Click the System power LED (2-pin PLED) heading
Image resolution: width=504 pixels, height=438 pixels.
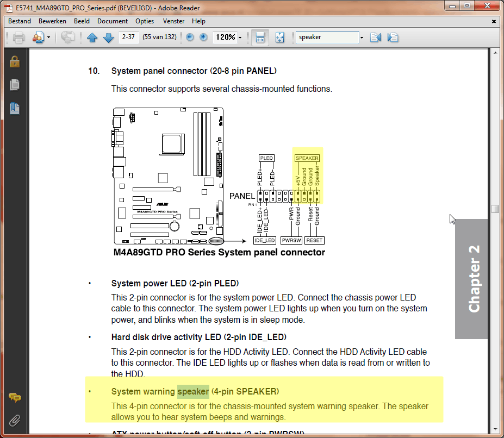click(175, 284)
